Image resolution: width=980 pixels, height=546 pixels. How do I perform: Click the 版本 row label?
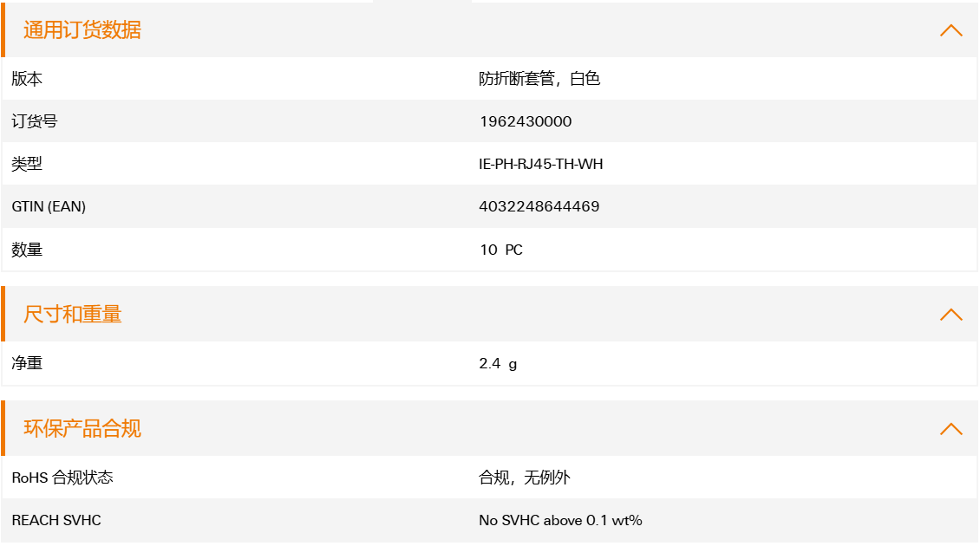click(x=27, y=79)
